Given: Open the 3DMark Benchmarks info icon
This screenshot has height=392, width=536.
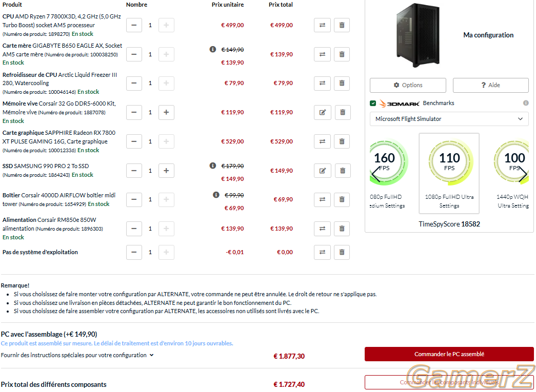Looking at the screenshot, I should coord(526,103).
